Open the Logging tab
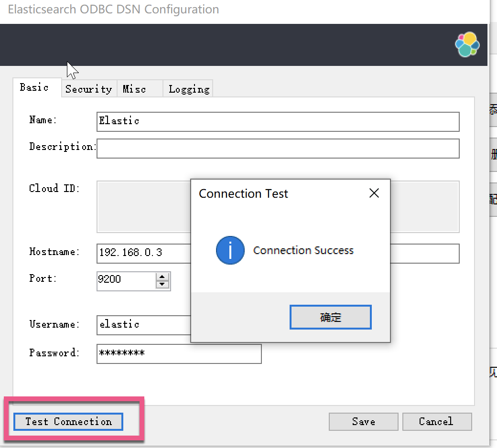The width and height of the screenshot is (497, 448). 188,89
